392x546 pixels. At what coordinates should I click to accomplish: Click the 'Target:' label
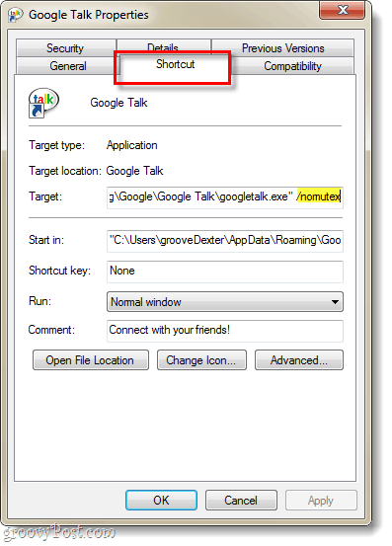tap(45, 196)
